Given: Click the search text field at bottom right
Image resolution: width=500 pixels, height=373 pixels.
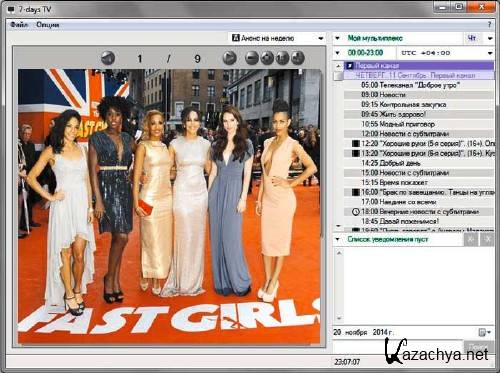Looking at the screenshot, I should pyautogui.click(x=398, y=347).
